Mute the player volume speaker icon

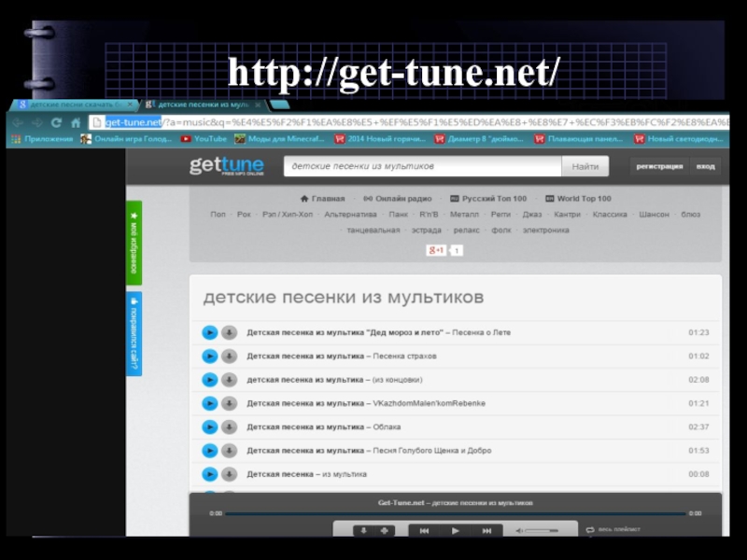pyautogui.click(x=519, y=530)
